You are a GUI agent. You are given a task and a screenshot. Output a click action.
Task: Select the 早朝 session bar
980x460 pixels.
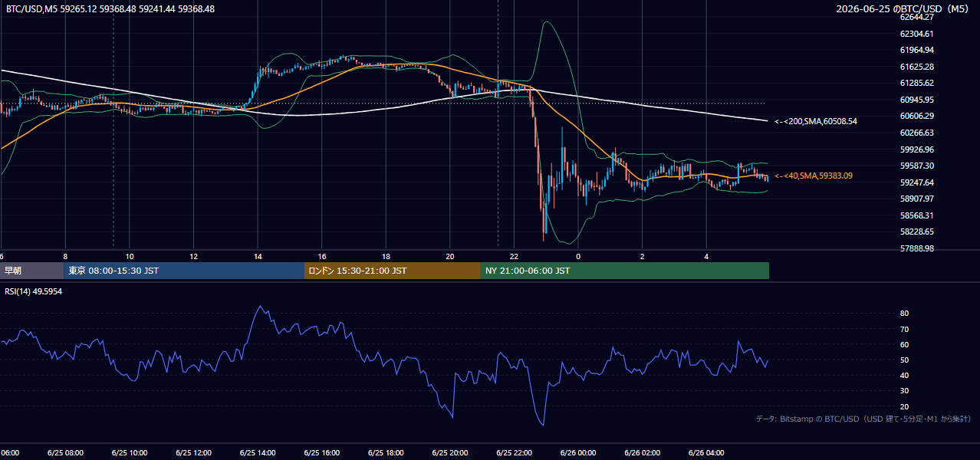point(32,271)
